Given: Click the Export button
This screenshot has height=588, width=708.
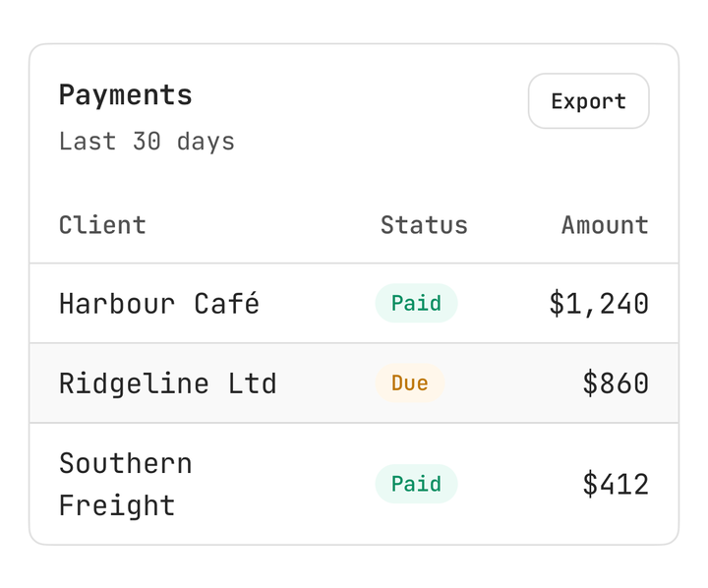Looking at the screenshot, I should click(x=588, y=101).
